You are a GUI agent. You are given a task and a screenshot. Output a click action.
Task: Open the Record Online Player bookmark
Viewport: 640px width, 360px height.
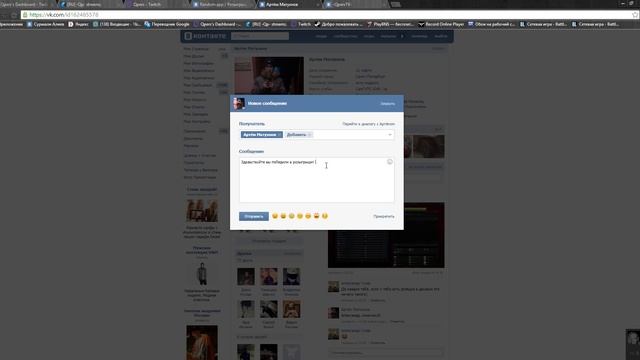(x=441, y=24)
